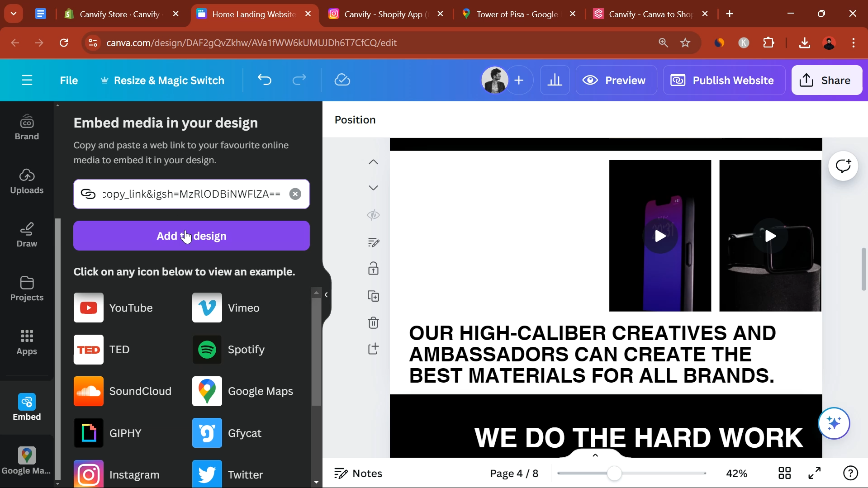Click the Preview button
The height and width of the screenshot is (488, 868).
[x=616, y=80]
